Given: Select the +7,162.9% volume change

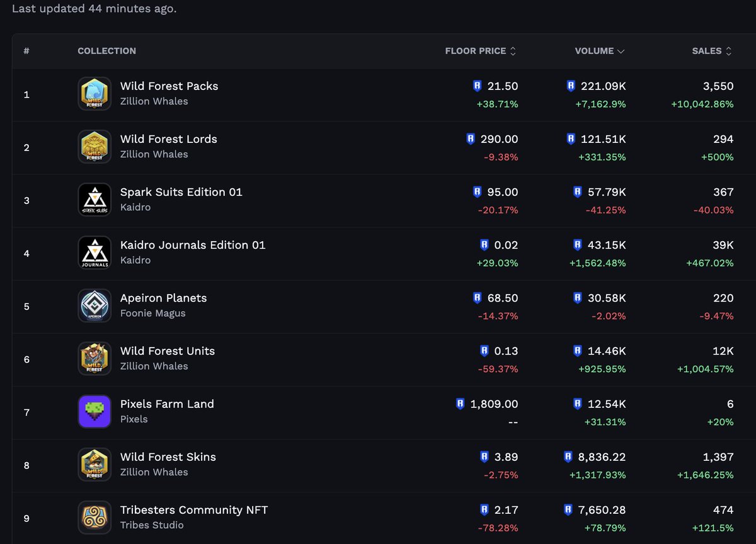Looking at the screenshot, I should point(601,104).
